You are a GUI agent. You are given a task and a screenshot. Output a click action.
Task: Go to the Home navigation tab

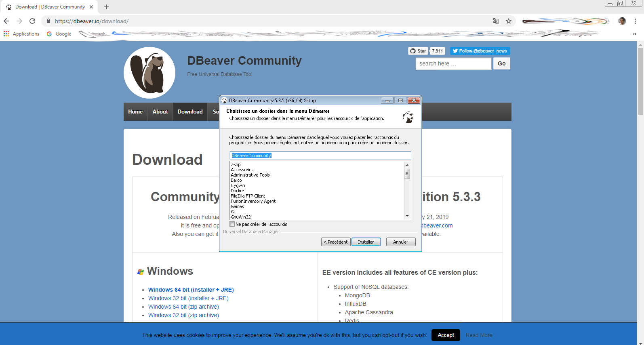(135, 112)
